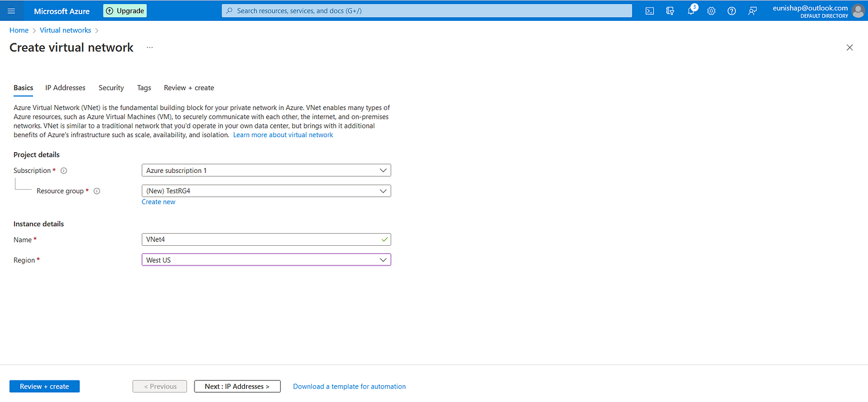
Task: Click the Review + create button
Action: pos(45,386)
